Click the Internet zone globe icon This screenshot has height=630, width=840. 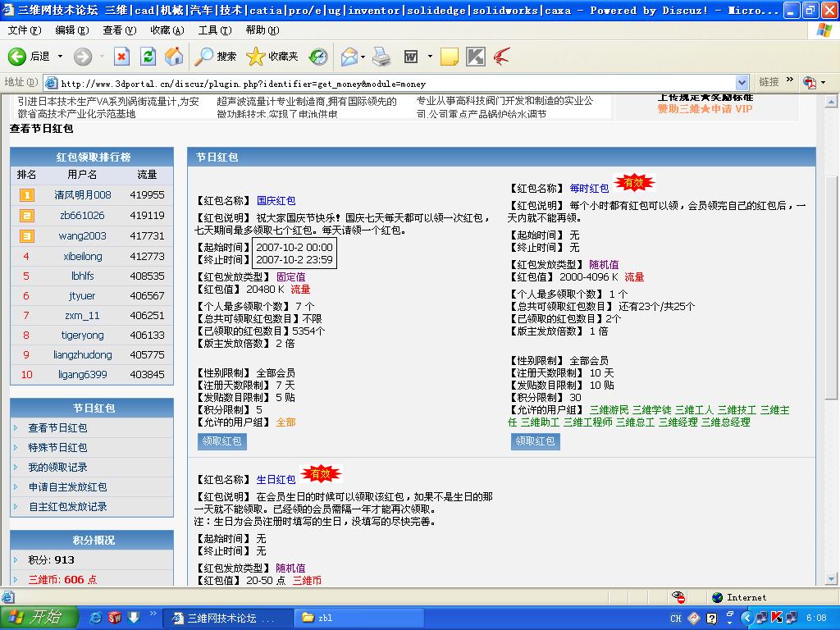[x=717, y=597]
